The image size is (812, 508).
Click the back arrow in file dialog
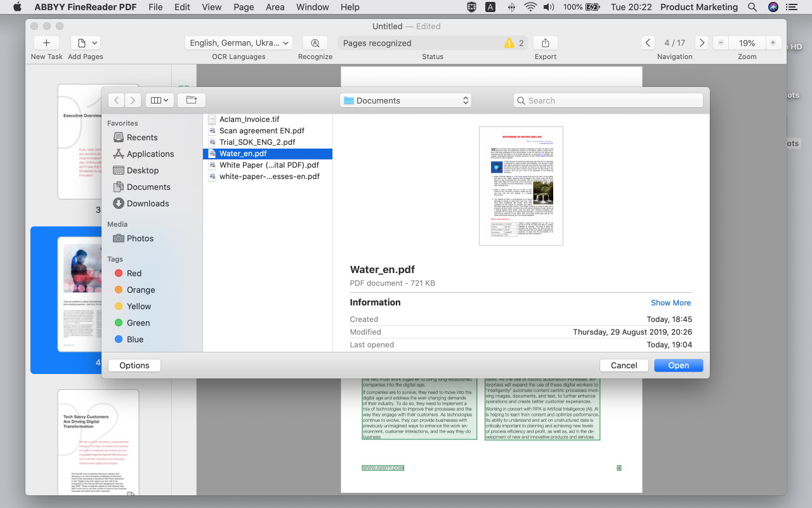[117, 100]
